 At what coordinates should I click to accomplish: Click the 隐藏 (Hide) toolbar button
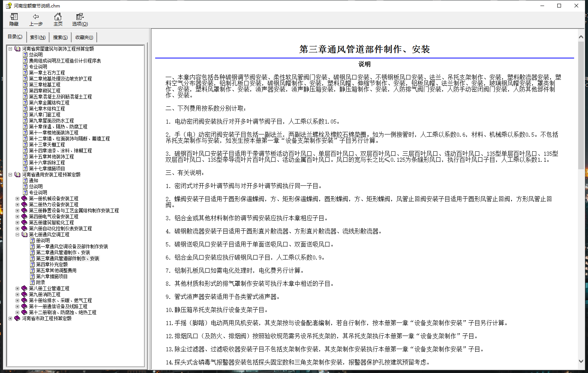pos(14,19)
